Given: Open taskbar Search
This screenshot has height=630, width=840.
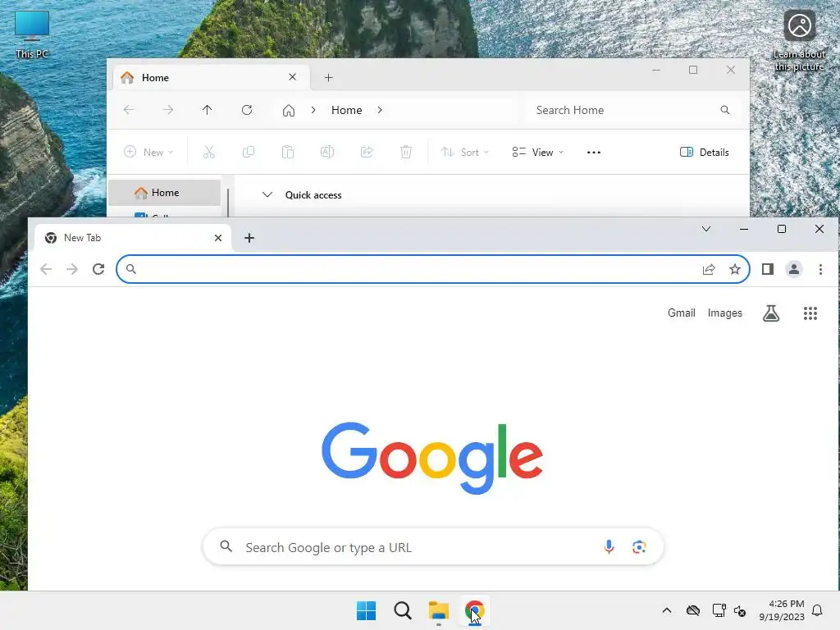Looking at the screenshot, I should click(402, 610).
